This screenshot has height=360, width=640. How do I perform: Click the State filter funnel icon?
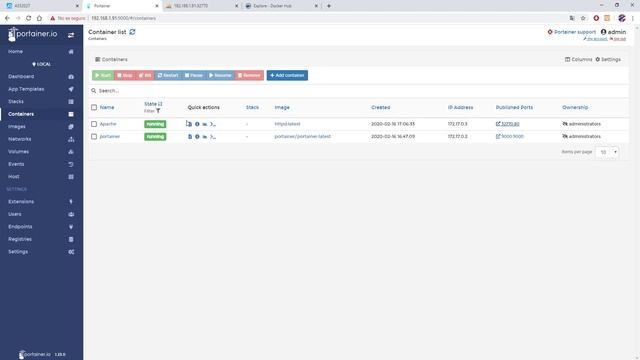point(158,111)
